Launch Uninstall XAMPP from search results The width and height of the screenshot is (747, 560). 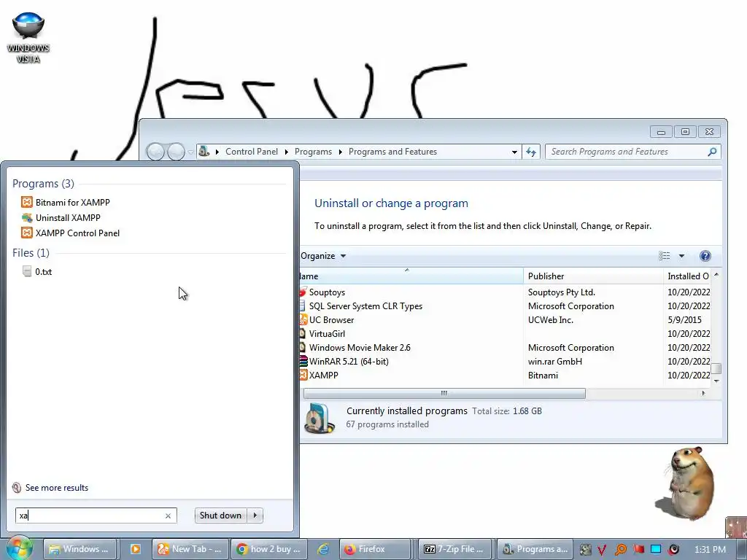coord(61,217)
